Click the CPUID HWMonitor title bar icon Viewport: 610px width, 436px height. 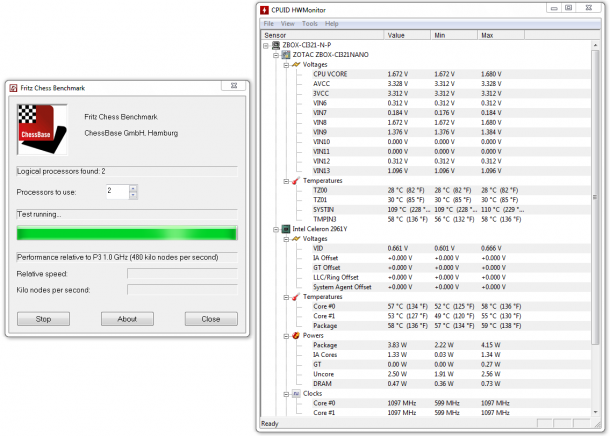[265, 10]
